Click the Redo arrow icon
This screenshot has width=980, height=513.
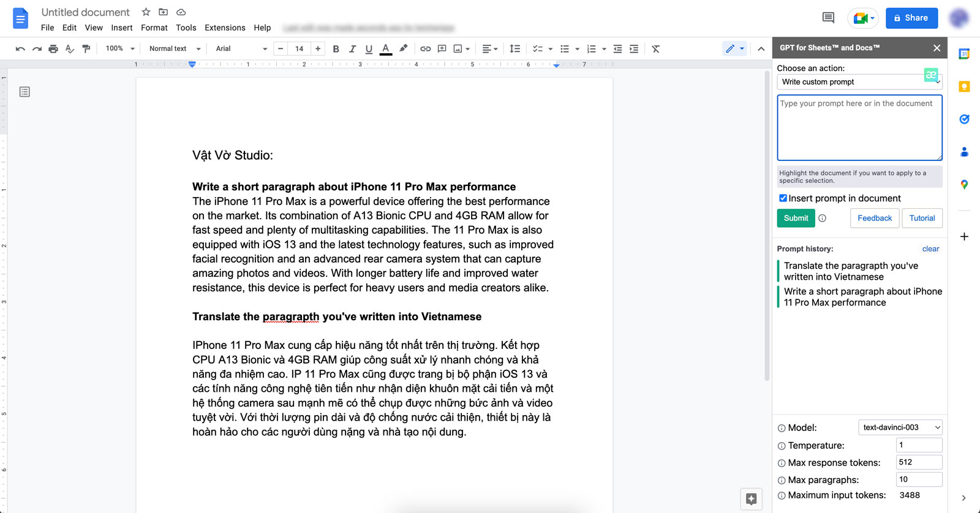(37, 49)
